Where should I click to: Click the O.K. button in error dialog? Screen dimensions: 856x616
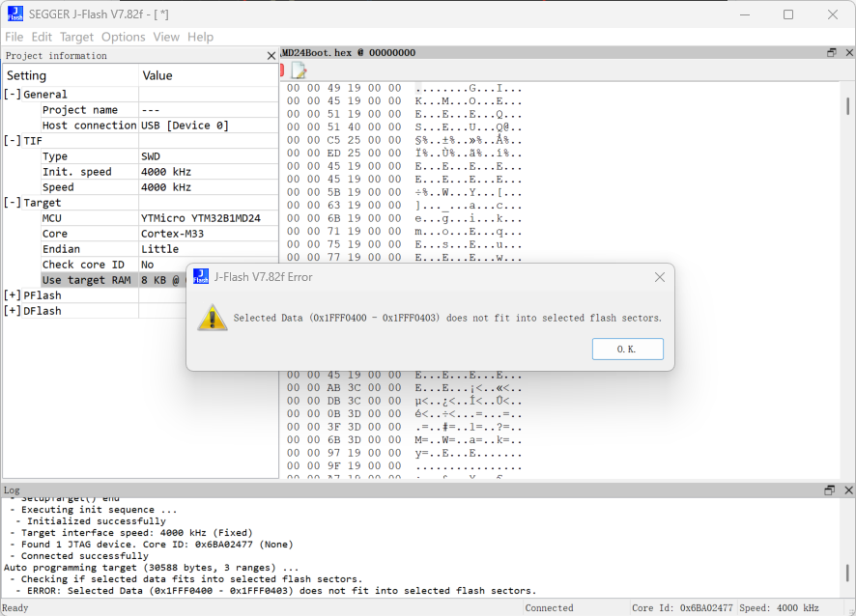627,350
